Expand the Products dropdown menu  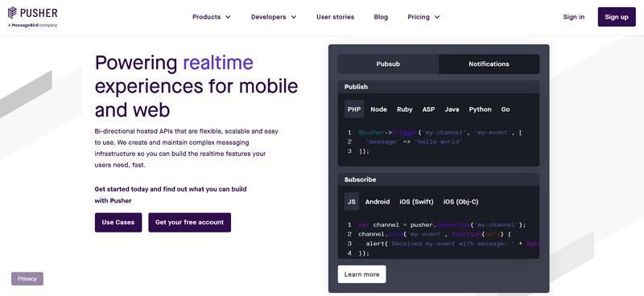click(x=212, y=17)
